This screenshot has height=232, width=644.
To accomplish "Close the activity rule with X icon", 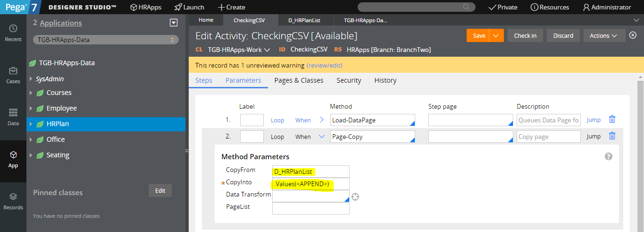I will coord(633,35).
